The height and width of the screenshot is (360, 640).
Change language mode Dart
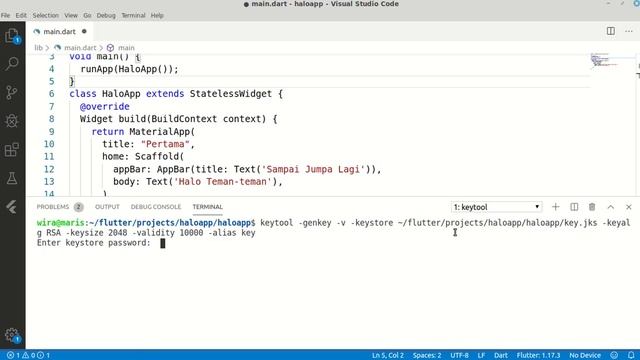501,355
